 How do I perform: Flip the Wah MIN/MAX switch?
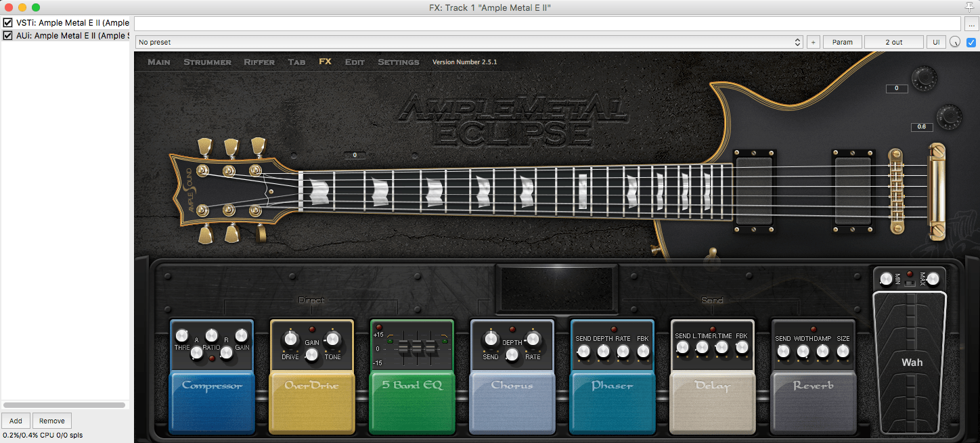click(x=910, y=283)
